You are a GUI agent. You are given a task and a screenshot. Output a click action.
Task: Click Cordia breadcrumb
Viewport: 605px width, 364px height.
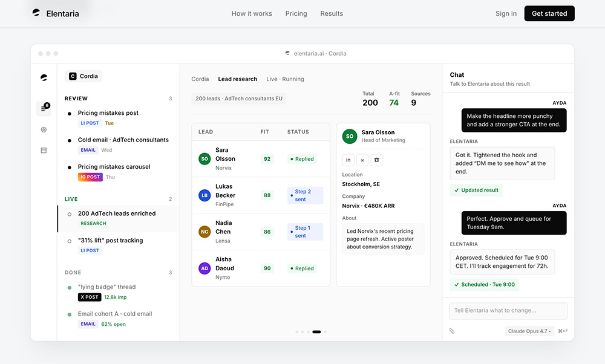pos(200,79)
